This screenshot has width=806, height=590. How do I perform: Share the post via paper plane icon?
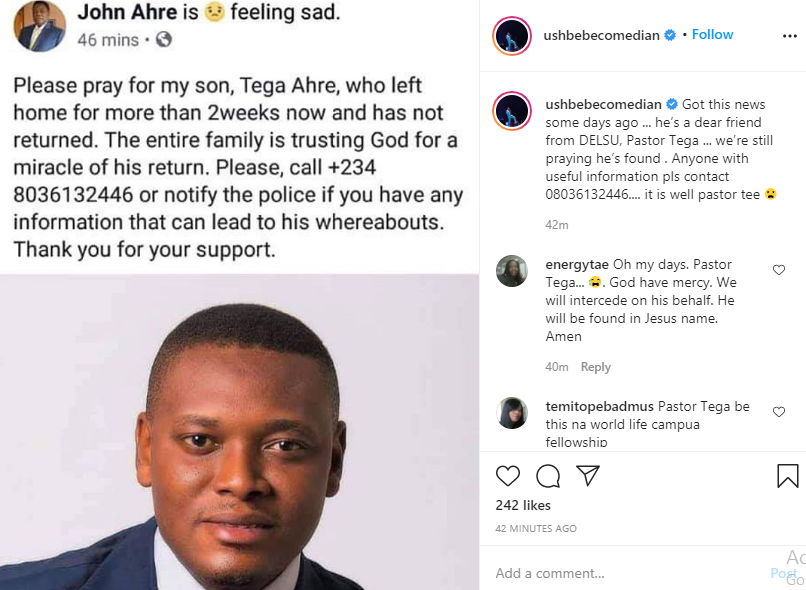click(588, 476)
